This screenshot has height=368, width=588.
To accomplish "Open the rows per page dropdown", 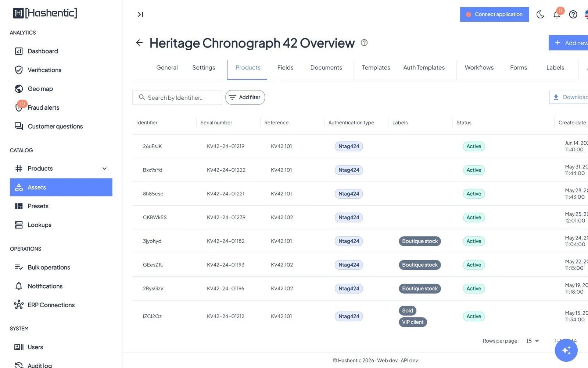I will [533, 341].
